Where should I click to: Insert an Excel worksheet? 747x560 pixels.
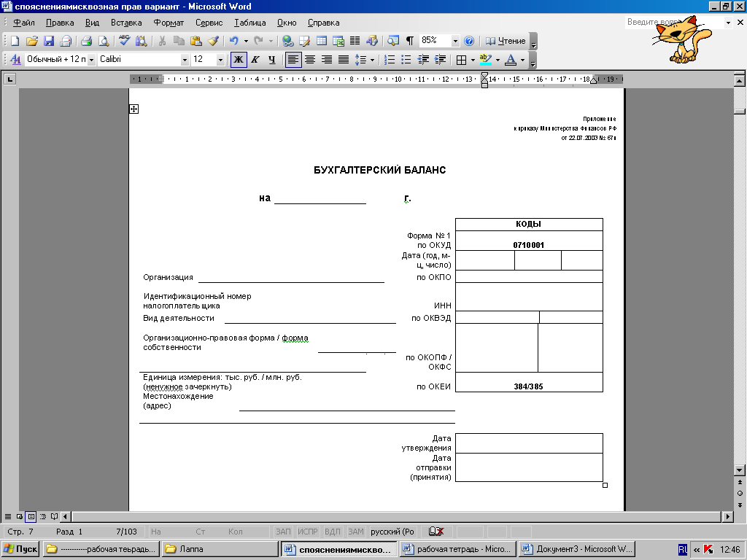click(338, 42)
